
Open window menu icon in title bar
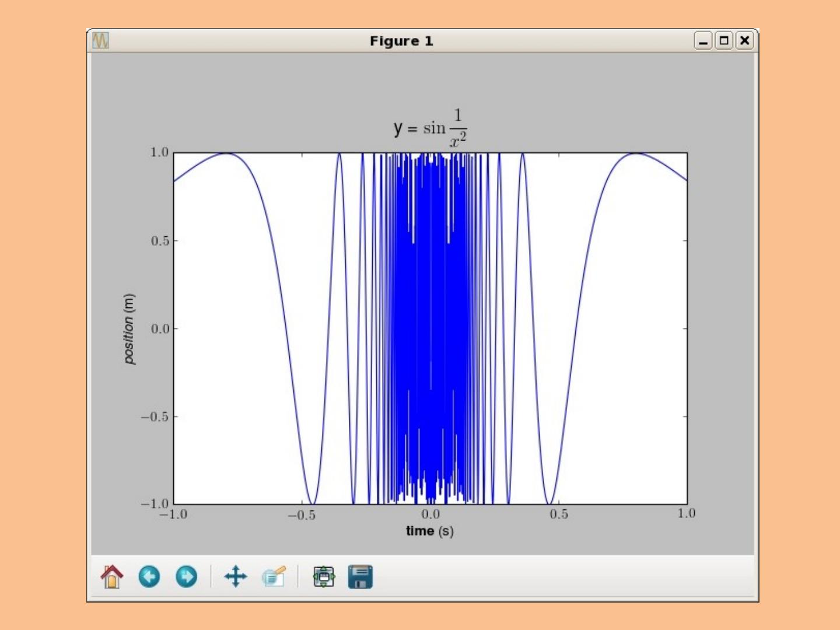(x=100, y=41)
